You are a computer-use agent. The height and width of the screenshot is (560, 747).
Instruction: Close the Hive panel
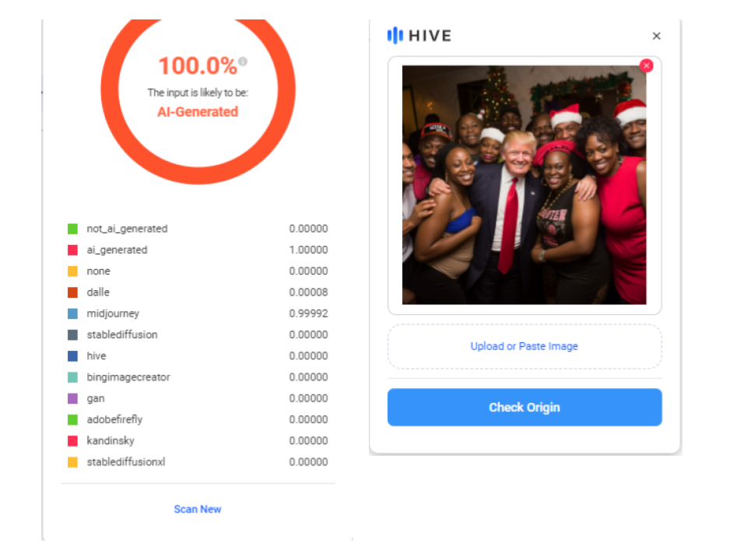point(657,37)
